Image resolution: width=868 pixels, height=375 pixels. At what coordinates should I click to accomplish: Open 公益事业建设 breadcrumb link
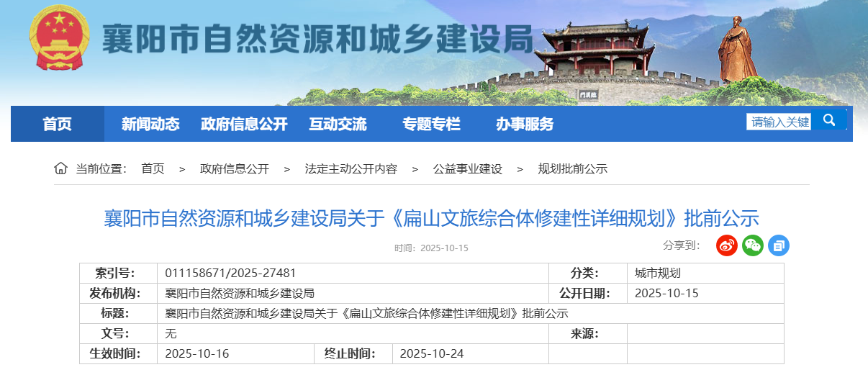(x=468, y=169)
